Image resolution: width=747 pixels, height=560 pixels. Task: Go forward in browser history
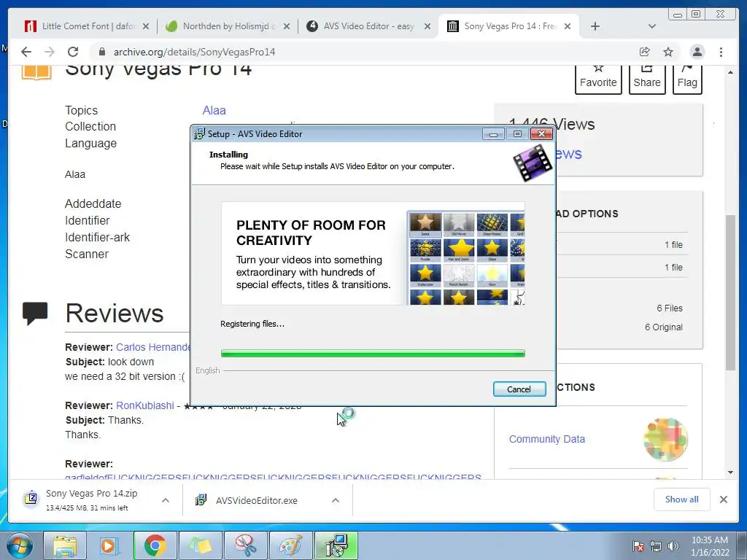point(50,52)
